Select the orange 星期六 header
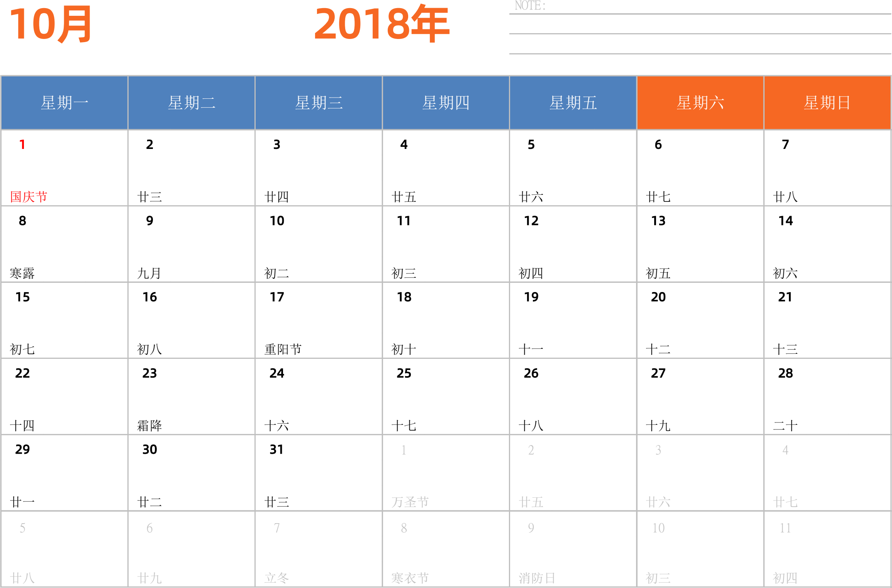The height and width of the screenshot is (588, 892). (700, 103)
